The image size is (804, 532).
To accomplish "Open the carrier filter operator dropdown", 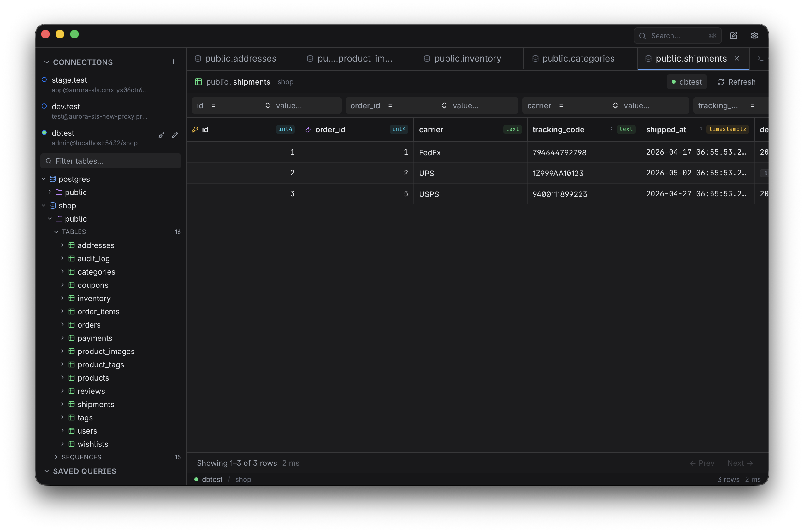I will 588,105.
